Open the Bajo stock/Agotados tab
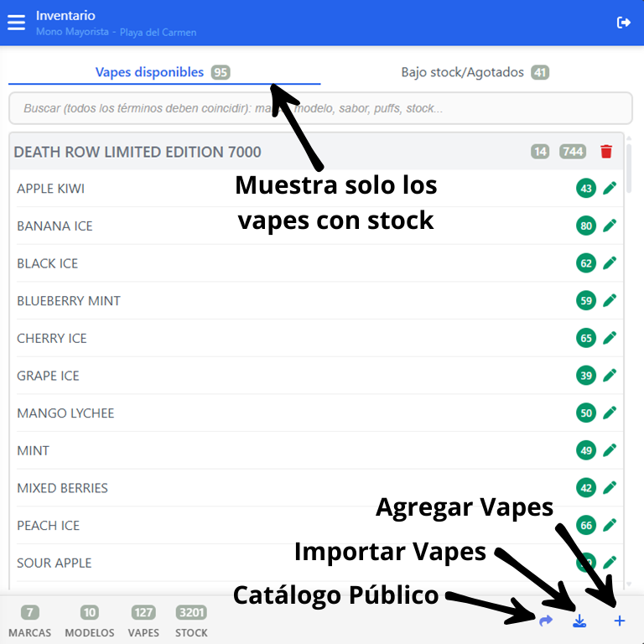 pos(475,72)
